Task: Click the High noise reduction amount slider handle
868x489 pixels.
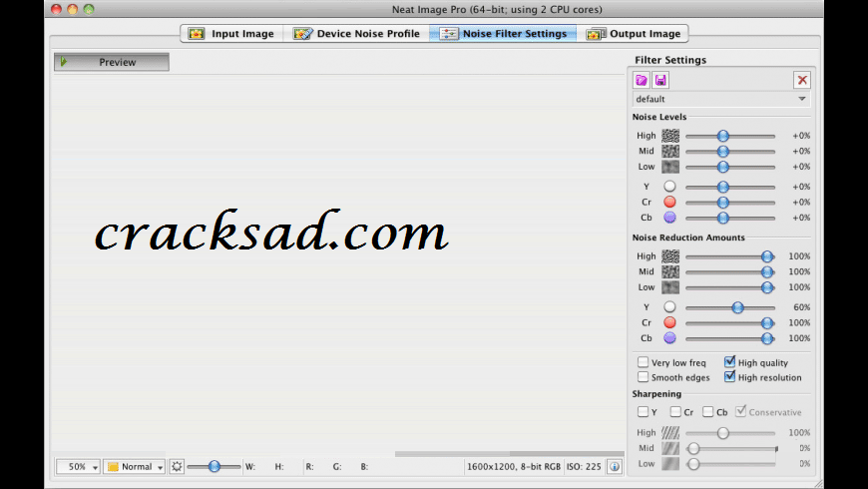Action: [767, 256]
